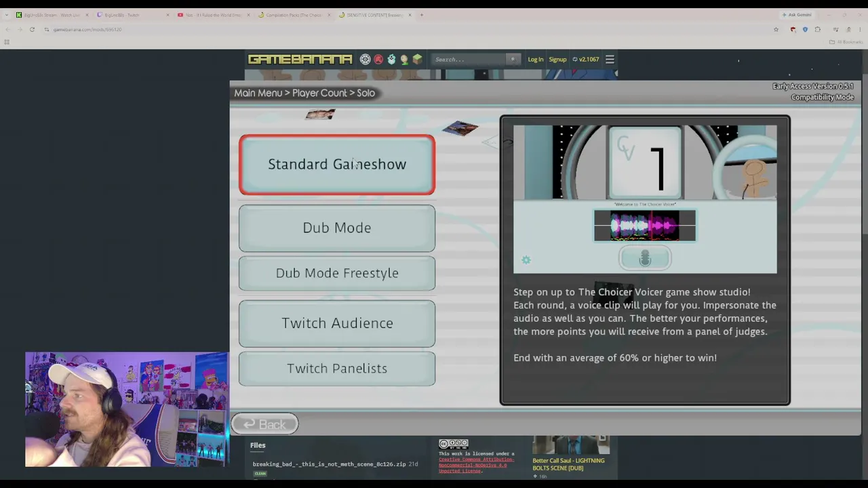Open the Chrome three-dot menu
Screen dimensions: 868x488
(x=860, y=30)
